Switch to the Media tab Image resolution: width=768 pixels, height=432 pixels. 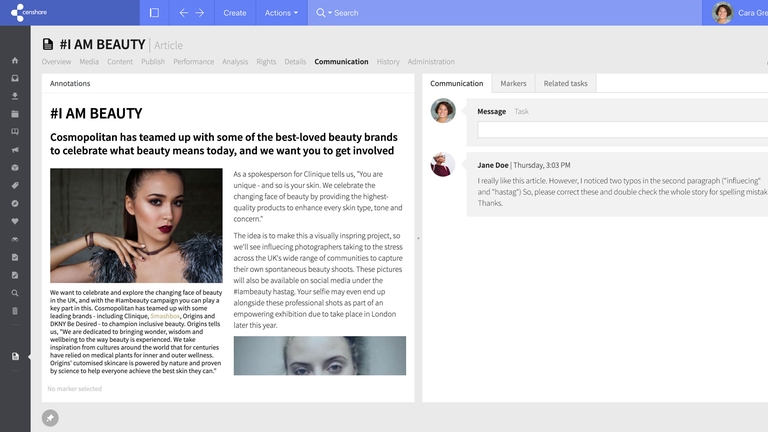click(x=89, y=62)
